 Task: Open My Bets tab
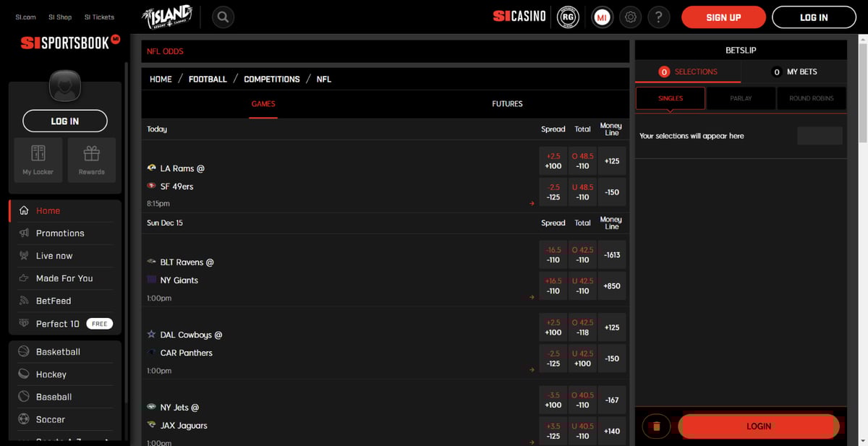[794, 72]
